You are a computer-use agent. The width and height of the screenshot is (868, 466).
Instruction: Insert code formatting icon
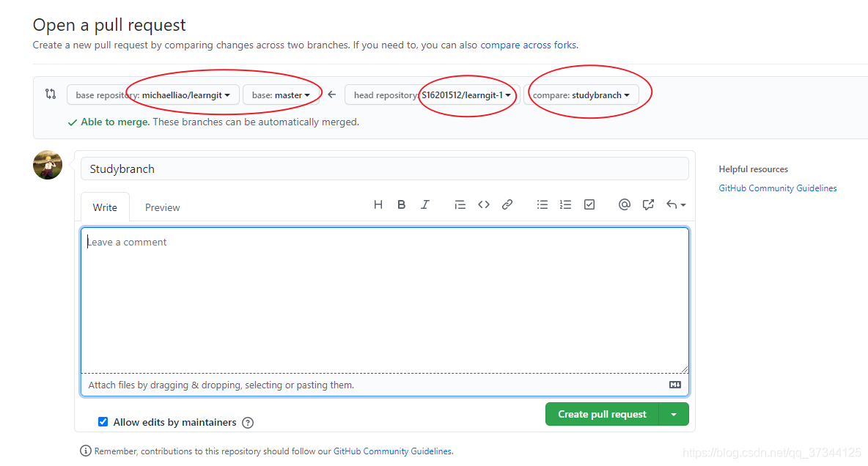click(484, 204)
